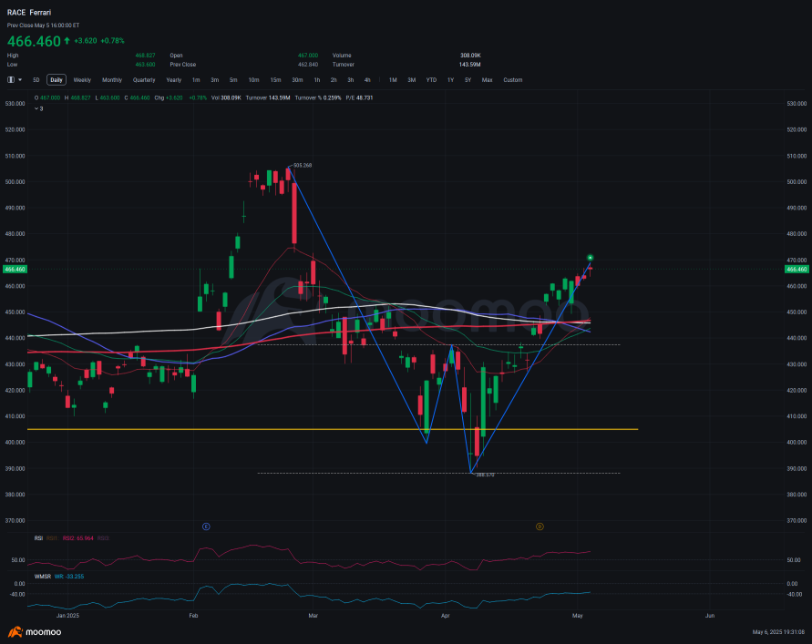
Task: Click the Apr label on the time axis
Action: click(446, 616)
